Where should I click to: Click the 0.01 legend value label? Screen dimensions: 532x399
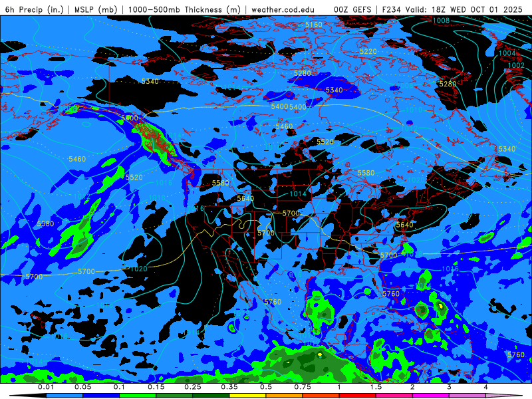tap(46, 387)
